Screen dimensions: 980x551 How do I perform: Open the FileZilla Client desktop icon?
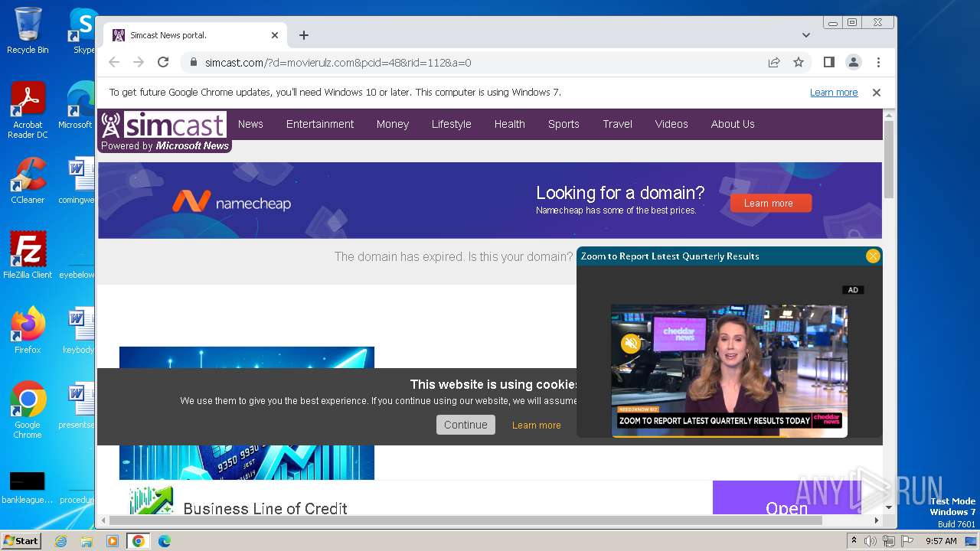(x=28, y=255)
